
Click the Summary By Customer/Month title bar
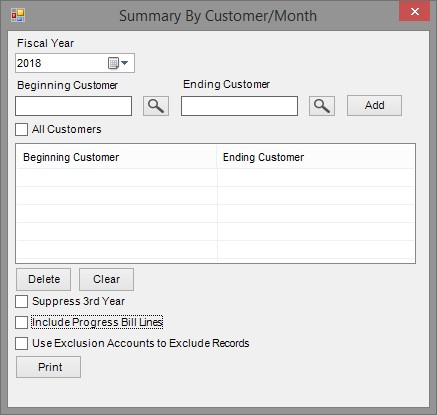pyautogui.click(x=218, y=16)
